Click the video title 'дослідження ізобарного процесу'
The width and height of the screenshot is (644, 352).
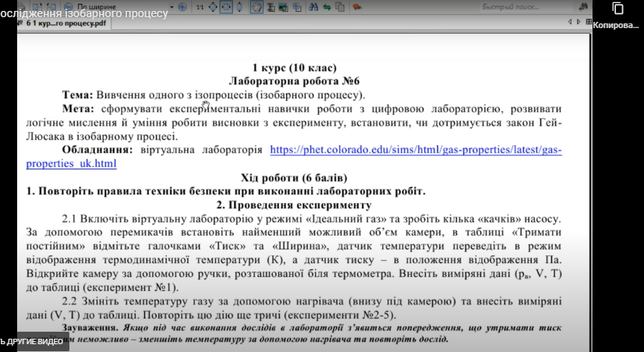click(x=84, y=13)
